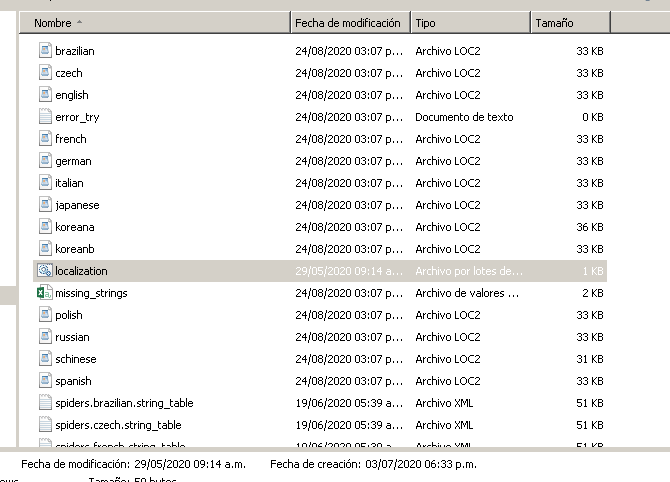Select the file name english
670x482 pixels.
point(72,95)
